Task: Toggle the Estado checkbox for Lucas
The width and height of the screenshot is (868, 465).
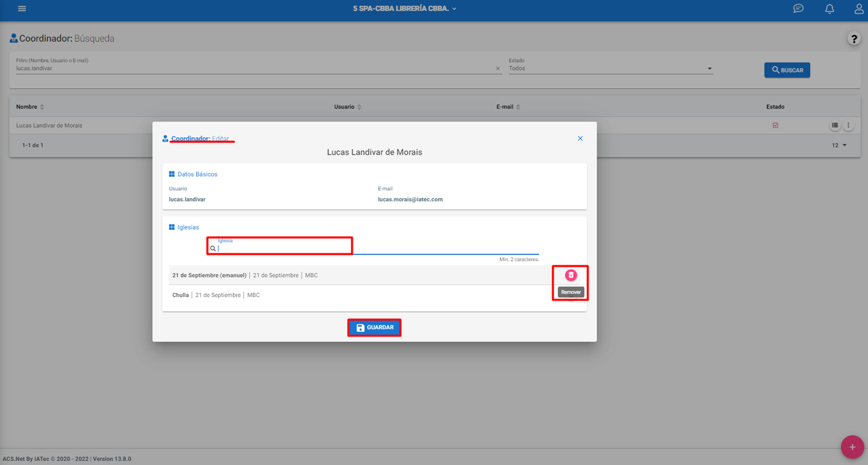Action: [x=775, y=125]
